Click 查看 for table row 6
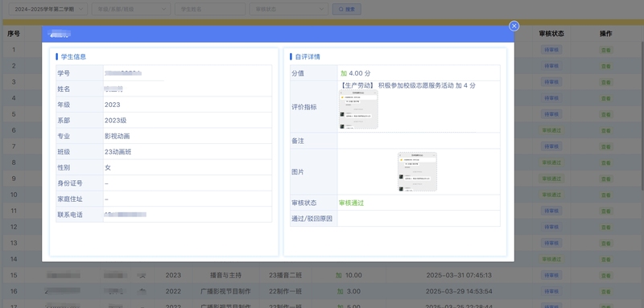644x308 pixels. [x=606, y=130]
